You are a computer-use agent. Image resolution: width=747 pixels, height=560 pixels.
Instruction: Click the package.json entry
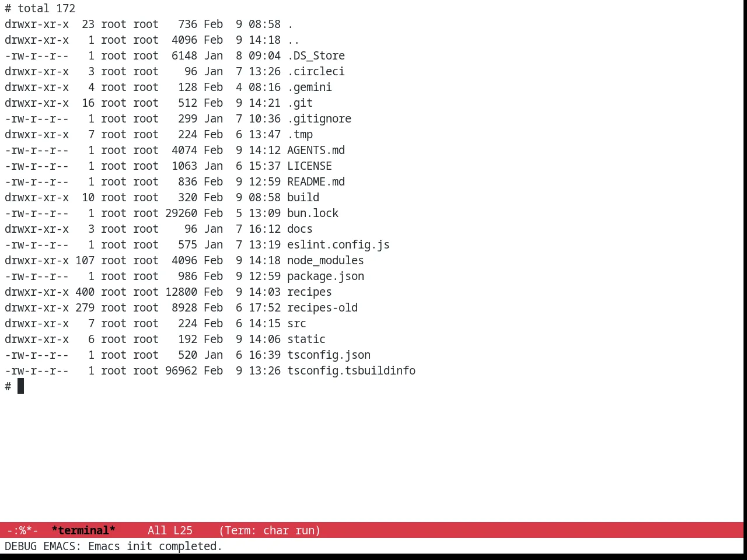[326, 276]
